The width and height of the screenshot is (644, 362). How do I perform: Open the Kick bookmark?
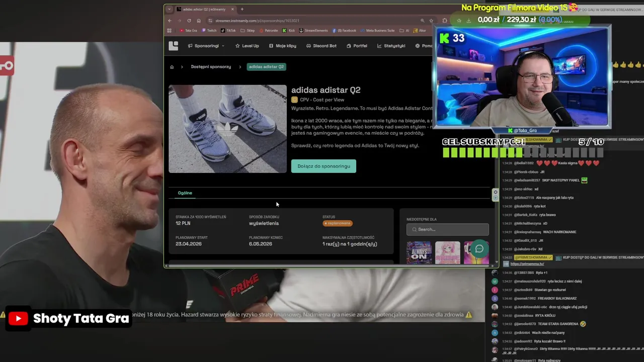pos(288,31)
